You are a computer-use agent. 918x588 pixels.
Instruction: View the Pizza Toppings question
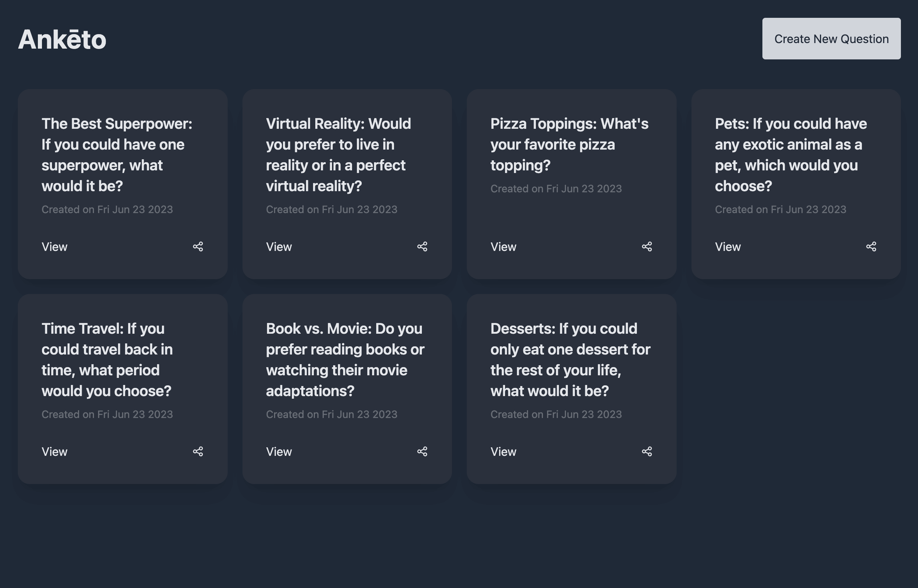point(503,247)
